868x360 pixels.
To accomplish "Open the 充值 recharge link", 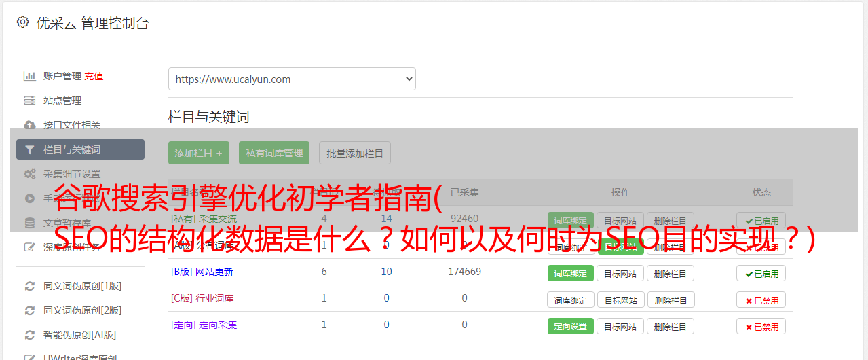I will pyautogui.click(x=94, y=76).
